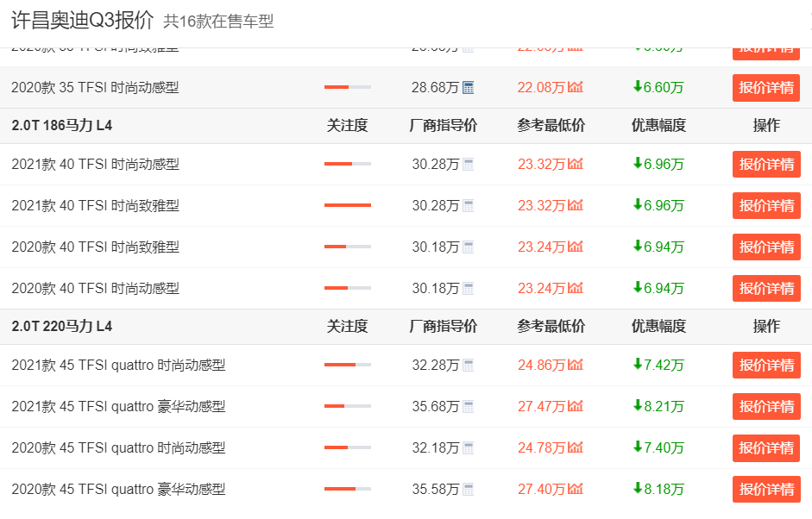Click 共16款在售车型 subtitle text
This screenshot has height=519, width=812.
218,22
